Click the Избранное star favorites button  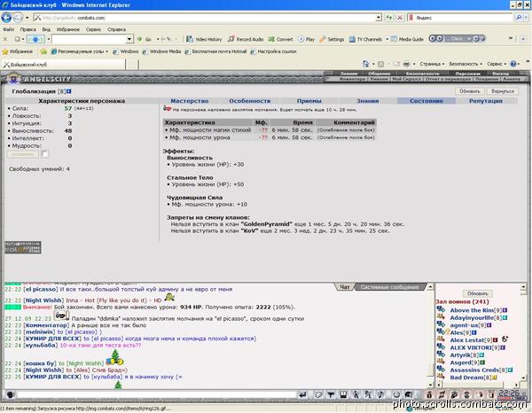coord(18,51)
